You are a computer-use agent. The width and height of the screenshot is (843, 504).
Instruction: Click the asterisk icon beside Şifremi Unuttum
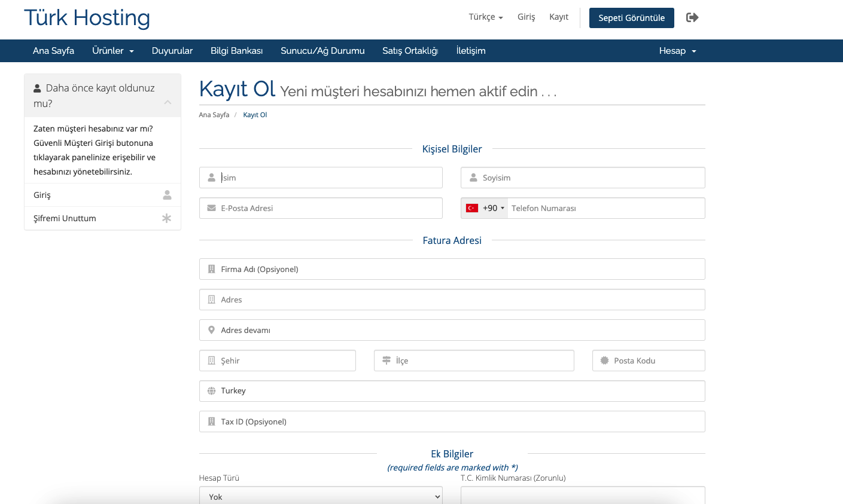[166, 218]
